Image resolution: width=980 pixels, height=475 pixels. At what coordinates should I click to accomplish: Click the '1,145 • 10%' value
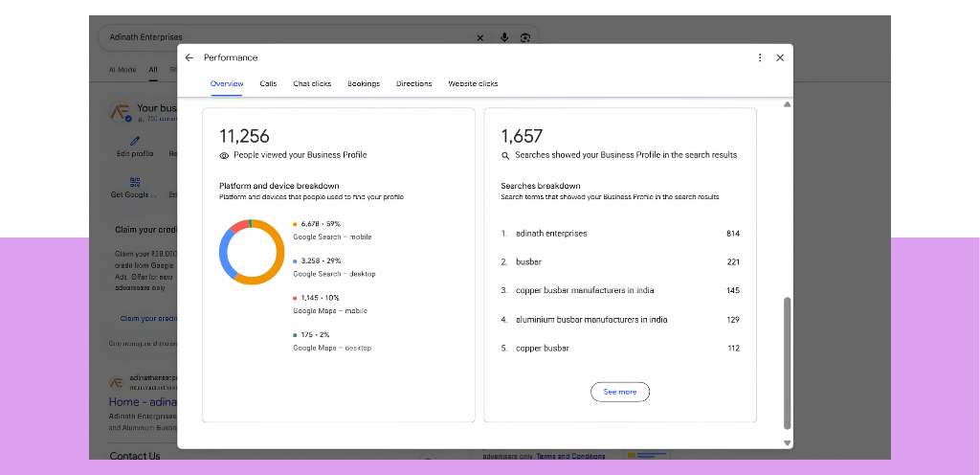click(x=320, y=298)
